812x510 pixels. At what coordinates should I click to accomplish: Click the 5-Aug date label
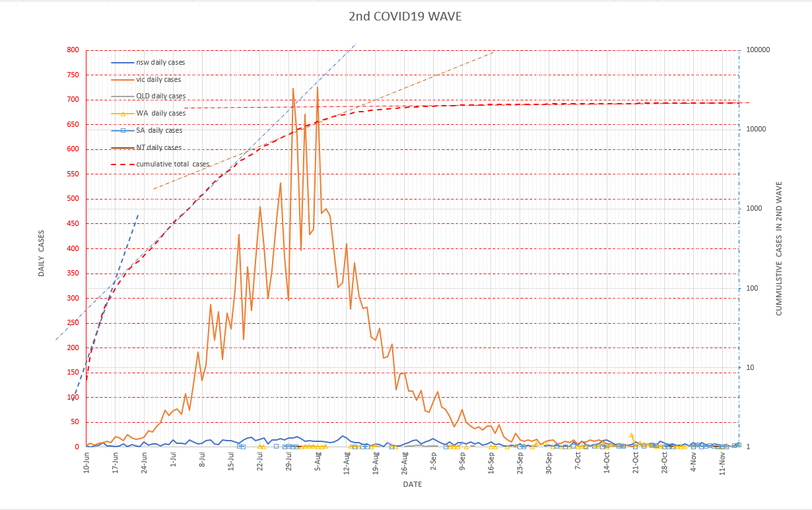pyautogui.click(x=318, y=462)
